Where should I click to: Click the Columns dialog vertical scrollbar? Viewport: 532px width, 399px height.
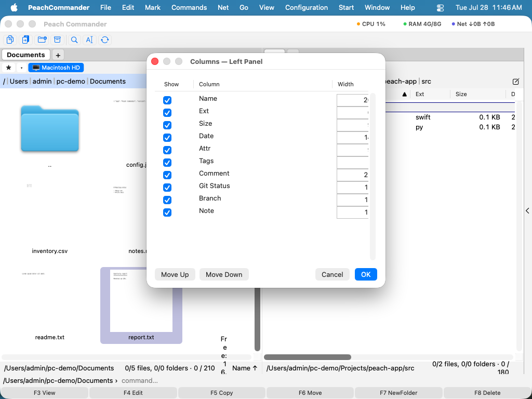373,177
